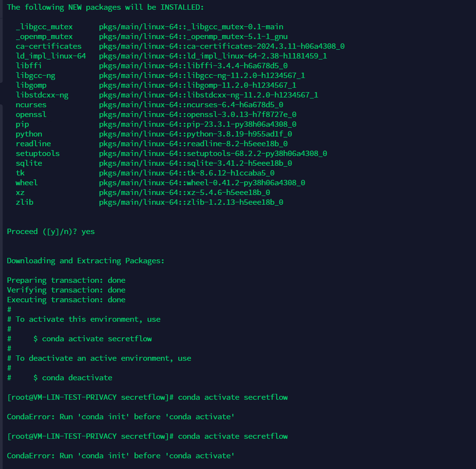Click the "$ conda deactivate" command hint
This screenshot has width=476, height=469.
73,378
